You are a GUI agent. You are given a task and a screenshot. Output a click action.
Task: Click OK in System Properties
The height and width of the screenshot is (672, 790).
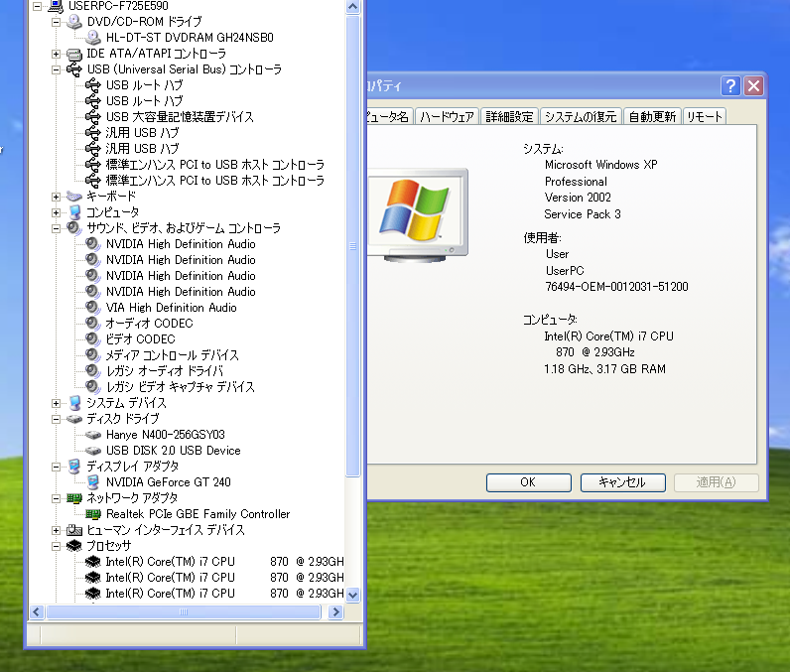tap(529, 482)
